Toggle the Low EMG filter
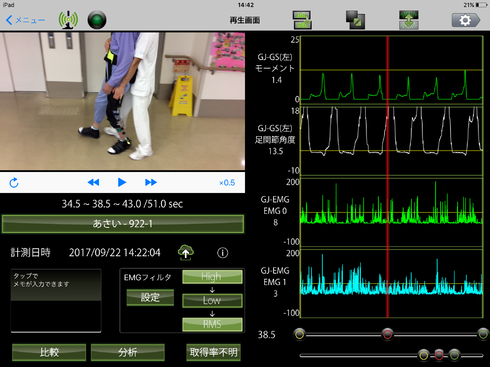490x367 pixels. click(212, 300)
